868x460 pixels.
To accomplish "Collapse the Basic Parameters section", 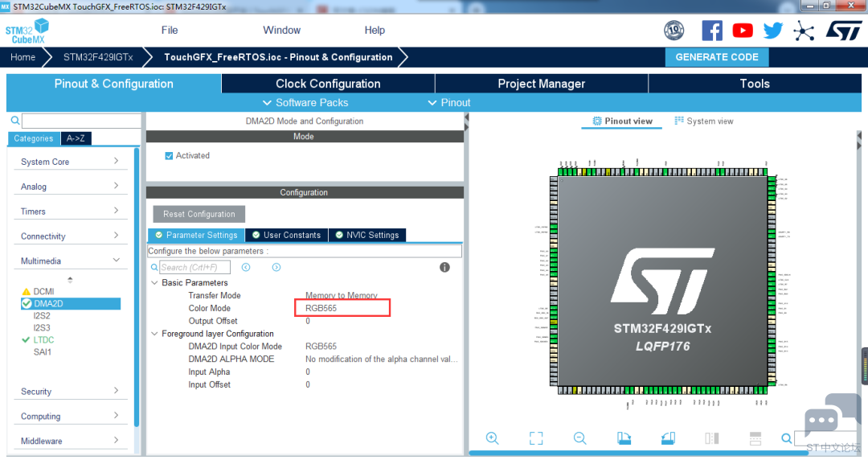I will [154, 282].
